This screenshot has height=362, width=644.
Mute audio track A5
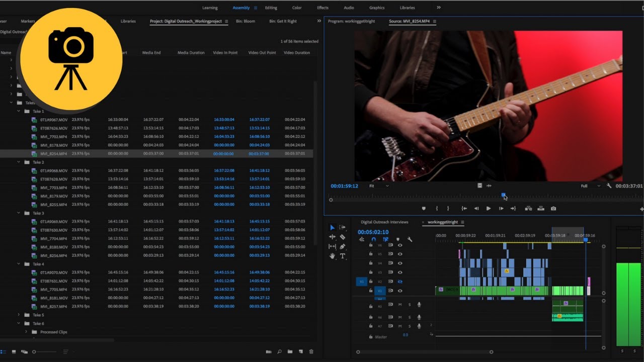[400, 305]
